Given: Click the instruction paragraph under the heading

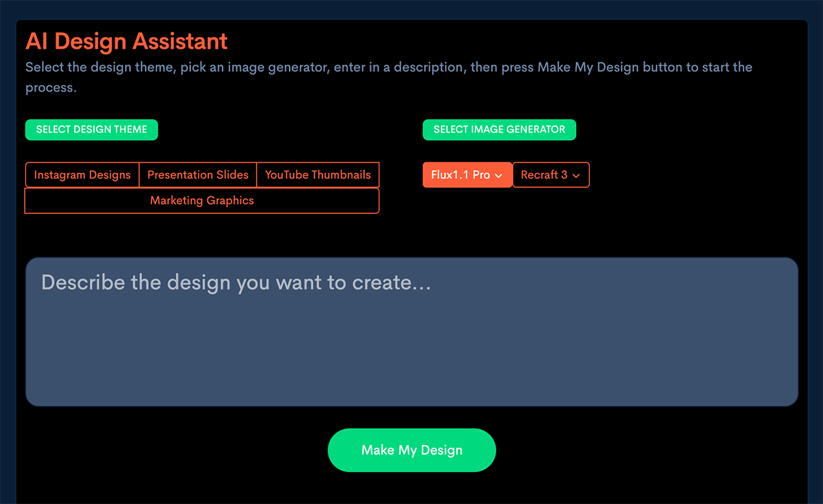Looking at the screenshot, I should pos(388,68).
